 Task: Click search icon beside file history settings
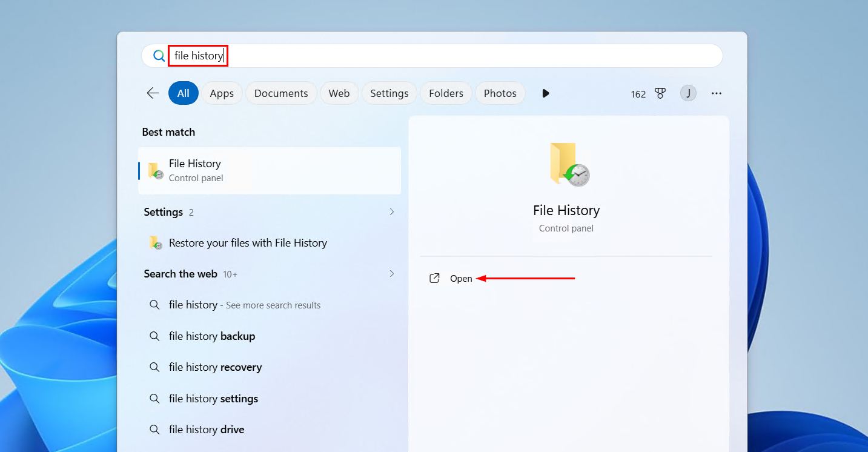(154, 399)
